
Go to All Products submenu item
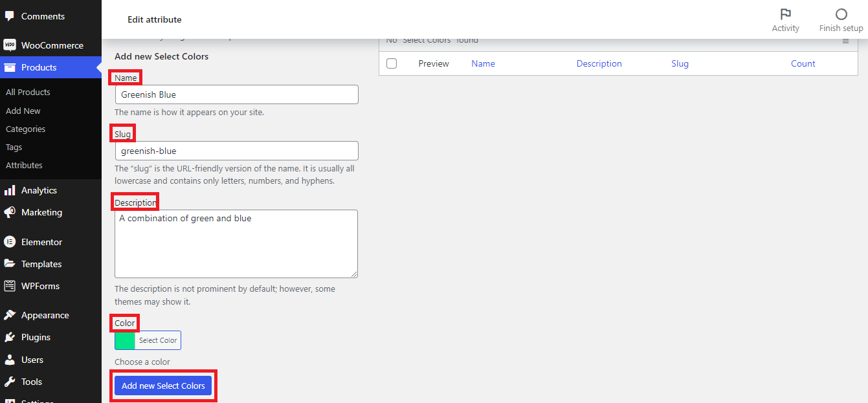(28, 92)
